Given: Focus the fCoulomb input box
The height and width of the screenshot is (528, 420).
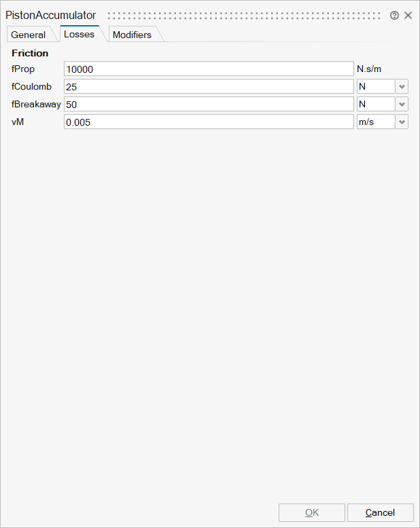Looking at the screenshot, I should tap(209, 87).
